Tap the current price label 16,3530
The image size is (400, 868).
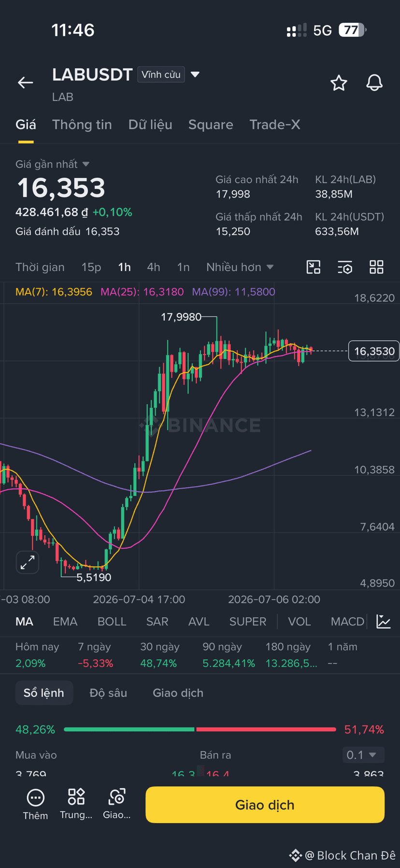pyautogui.click(x=374, y=351)
